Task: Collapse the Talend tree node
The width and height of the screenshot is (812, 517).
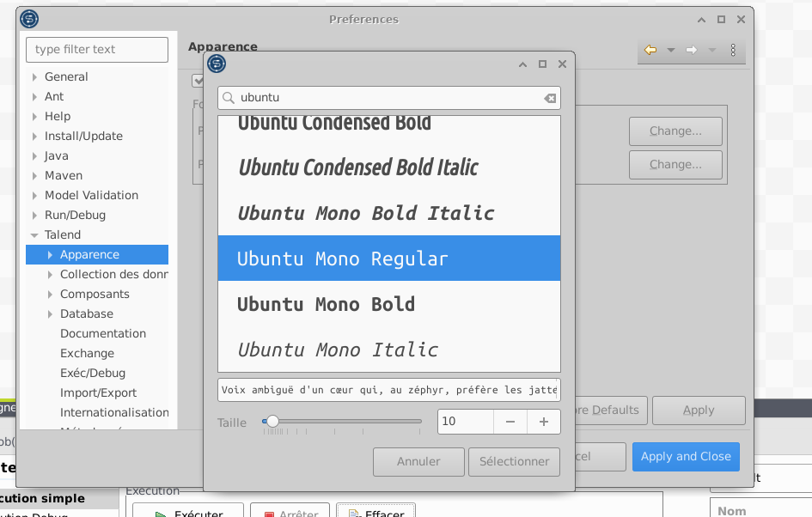Action: tap(34, 235)
